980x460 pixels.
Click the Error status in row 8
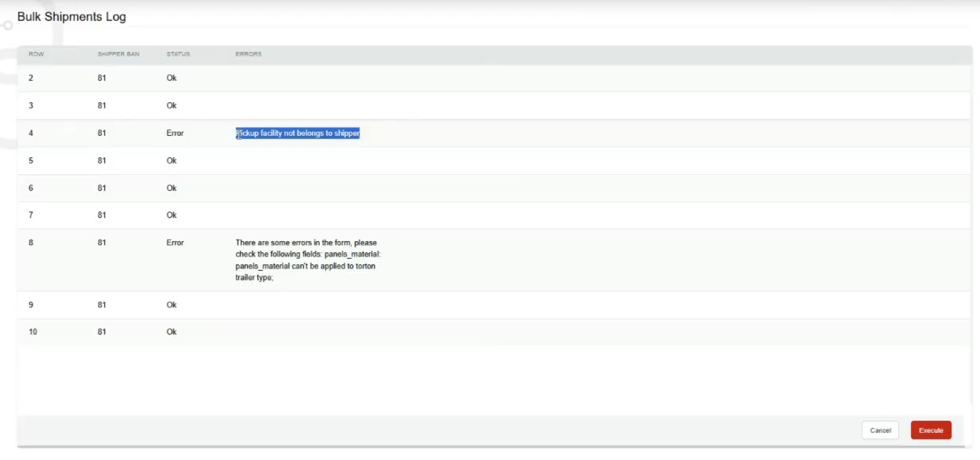[x=175, y=243]
